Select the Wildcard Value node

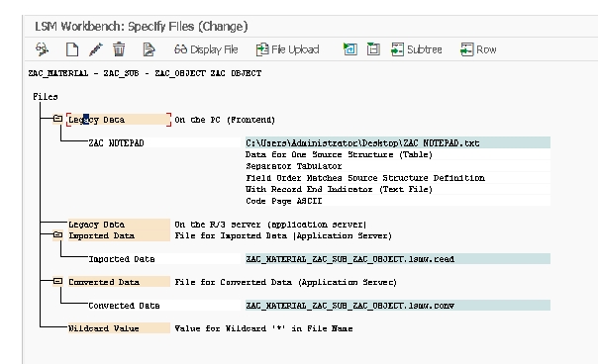(119, 328)
